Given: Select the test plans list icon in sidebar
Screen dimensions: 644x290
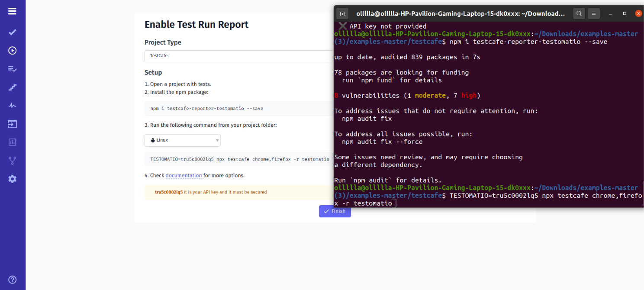Looking at the screenshot, I should coord(12,69).
